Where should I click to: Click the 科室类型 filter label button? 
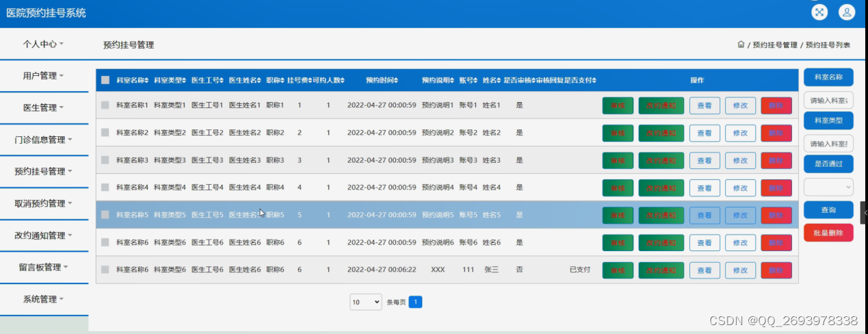click(x=828, y=120)
